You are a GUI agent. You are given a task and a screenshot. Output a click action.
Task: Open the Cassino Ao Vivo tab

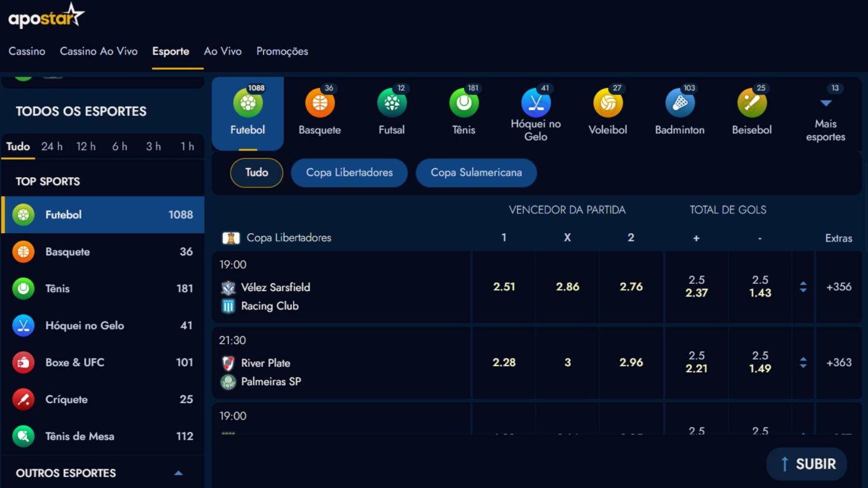(x=98, y=51)
